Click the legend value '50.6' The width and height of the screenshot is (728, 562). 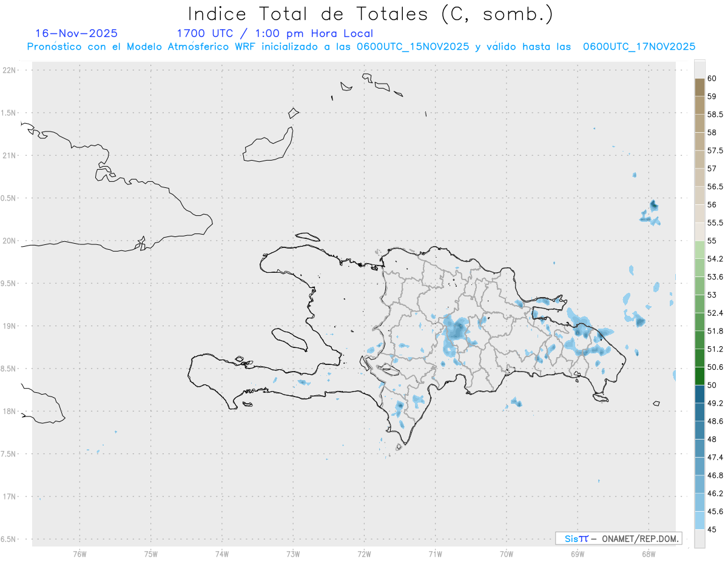(715, 367)
